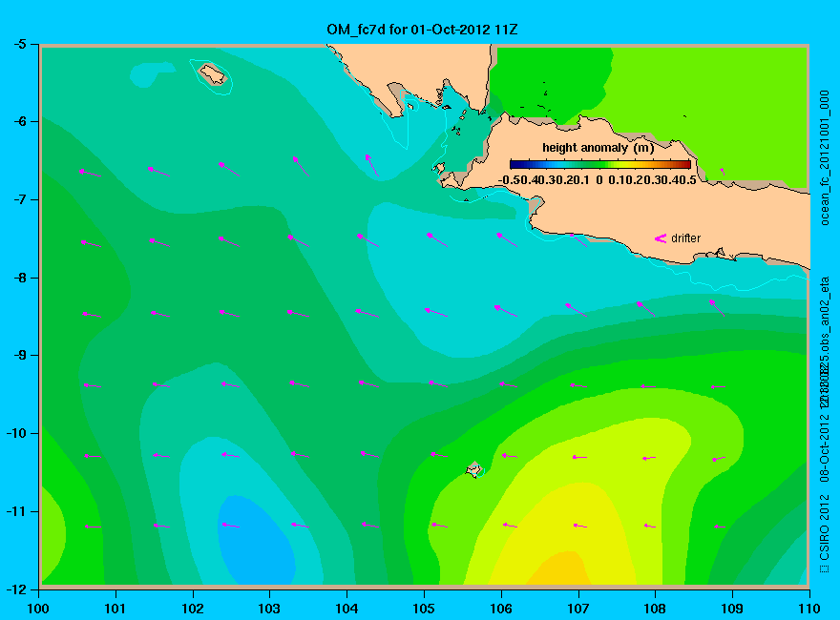Click longitude axis label '110'

click(x=809, y=609)
